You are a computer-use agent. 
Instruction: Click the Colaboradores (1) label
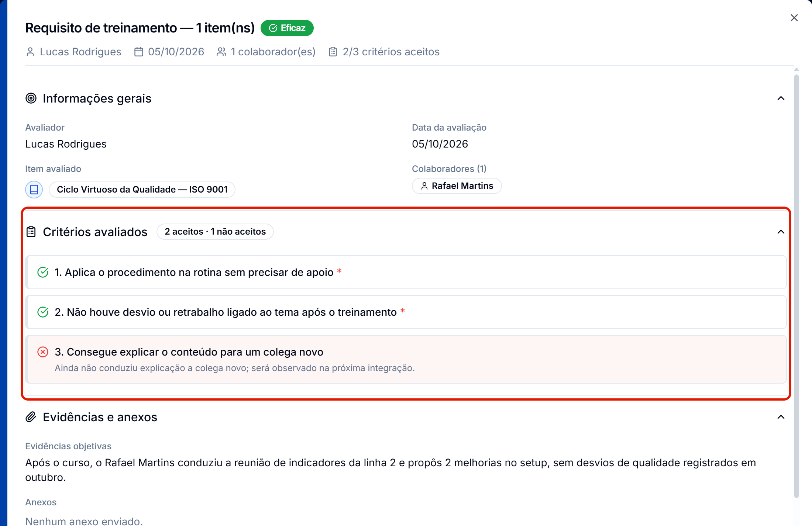pos(449,169)
